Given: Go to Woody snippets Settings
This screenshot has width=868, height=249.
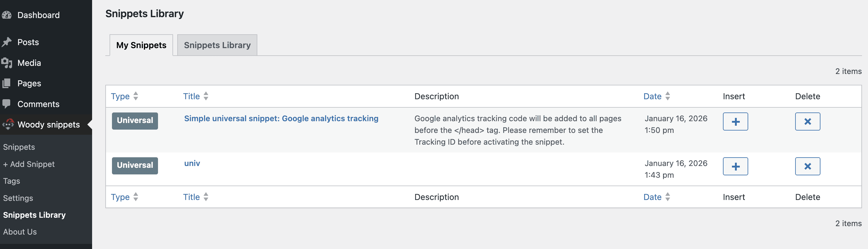Looking at the screenshot, I should [x=18, y=198].
